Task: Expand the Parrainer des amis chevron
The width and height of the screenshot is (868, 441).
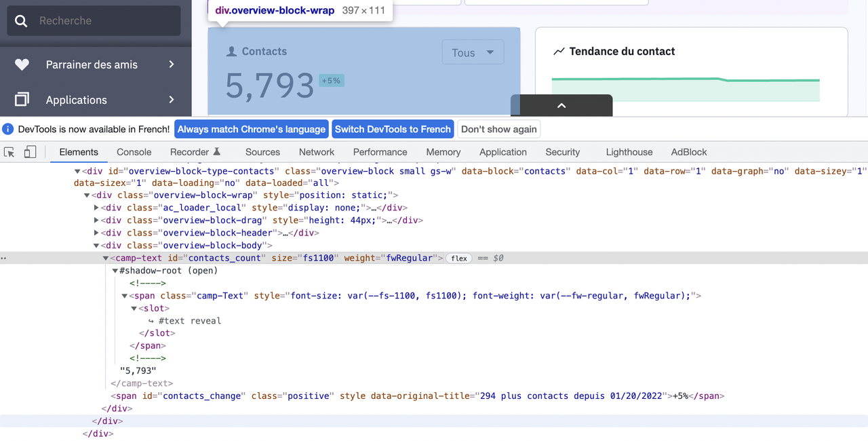Action: (172, 64)
